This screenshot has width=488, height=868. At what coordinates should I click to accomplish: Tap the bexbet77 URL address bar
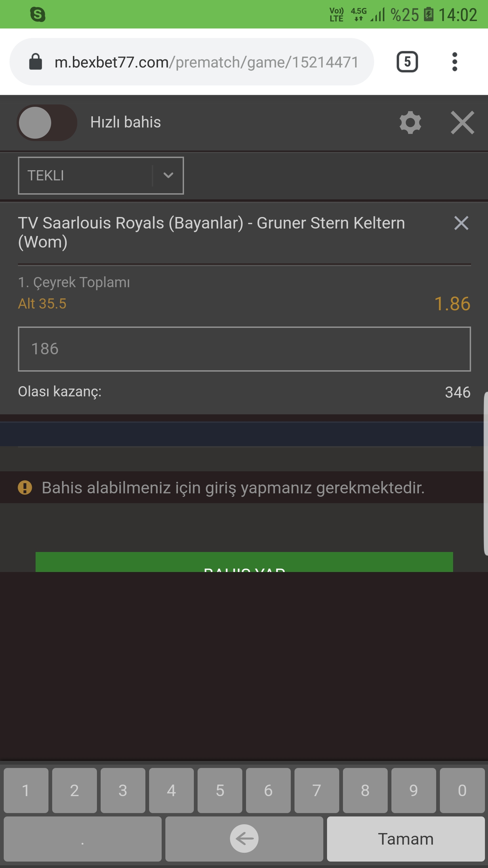click(191, 62)
